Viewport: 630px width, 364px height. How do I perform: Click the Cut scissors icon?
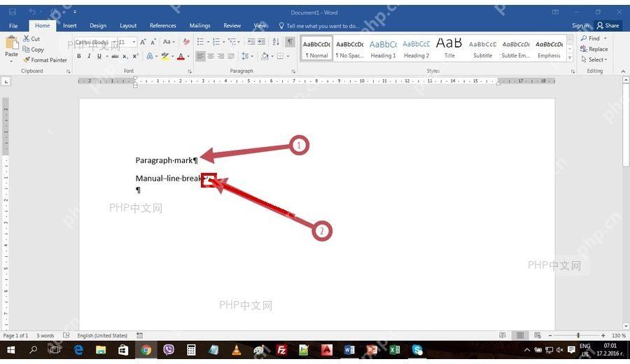pyautogui.click(x=26, y=38)
